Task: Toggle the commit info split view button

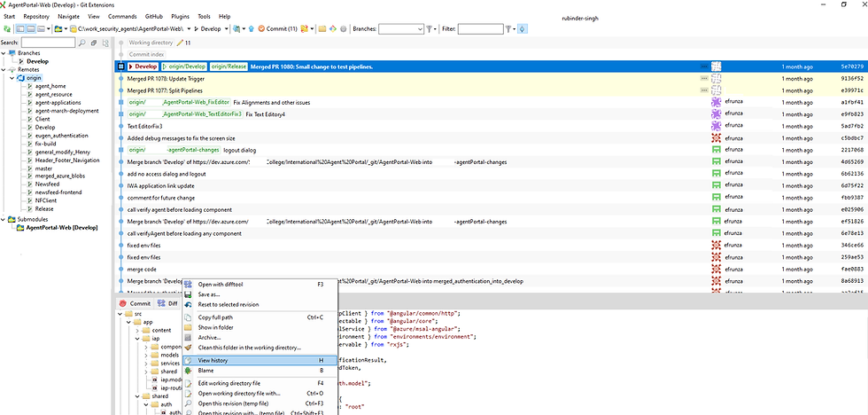Action: point(31,28)
